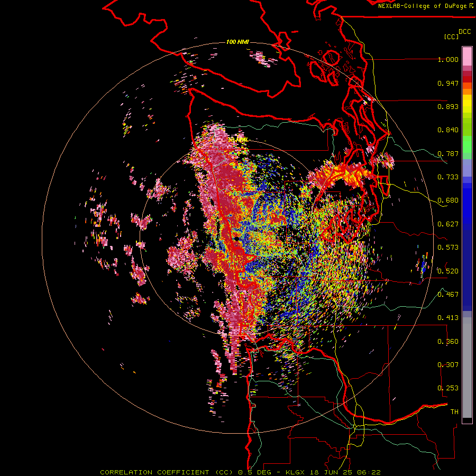The height and width of the screenshot is (476, 476).
Task: Select the 0.253 legend value
Action: 448,388
